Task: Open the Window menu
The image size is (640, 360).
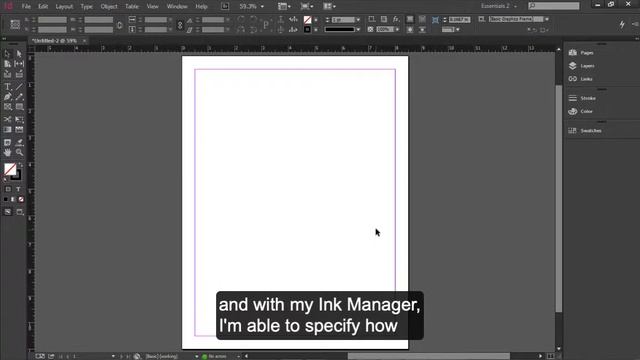Action: click(x=177, y=7)
